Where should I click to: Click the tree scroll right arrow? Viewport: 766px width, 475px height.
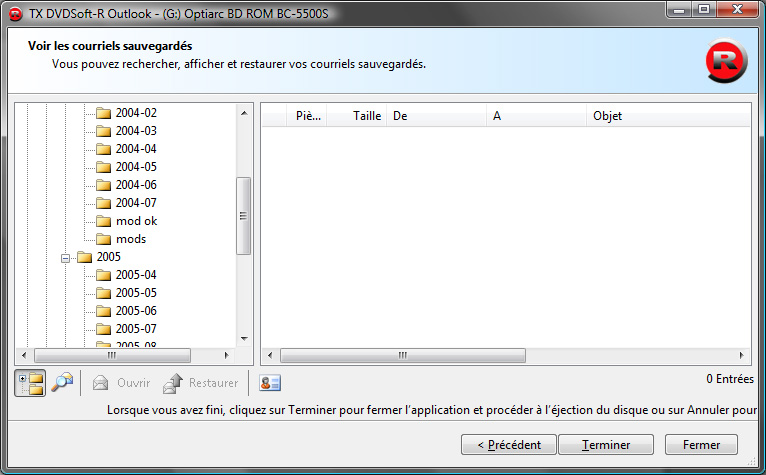(227, 355)
